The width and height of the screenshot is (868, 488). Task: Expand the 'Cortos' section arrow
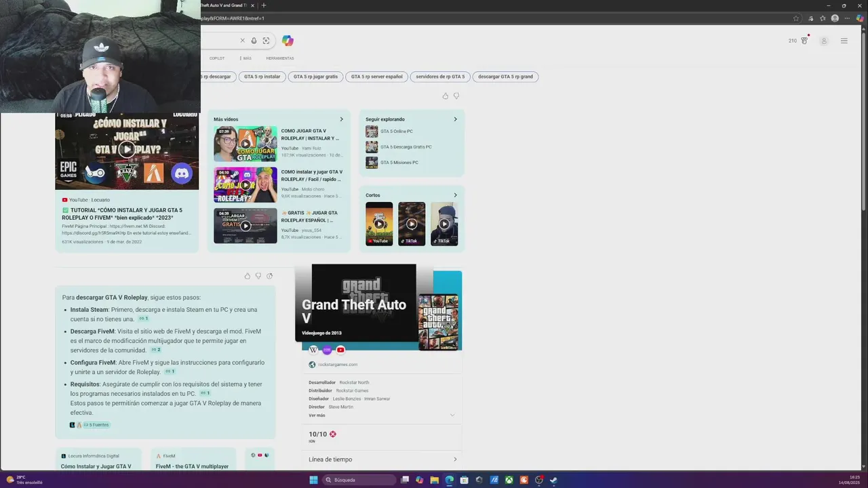point(455,195)
